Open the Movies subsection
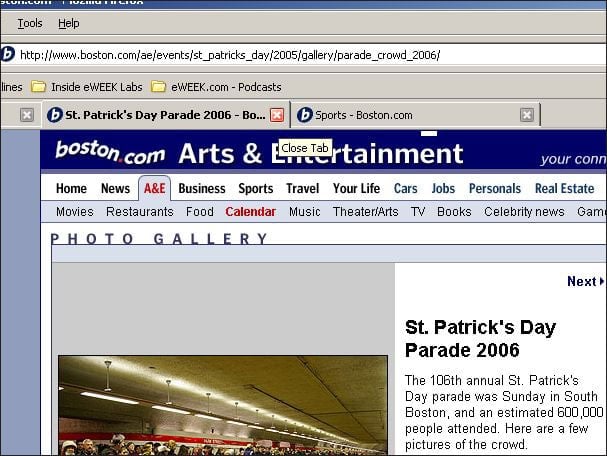The height and width of the screenshot is (456, 607). (75, 212)
